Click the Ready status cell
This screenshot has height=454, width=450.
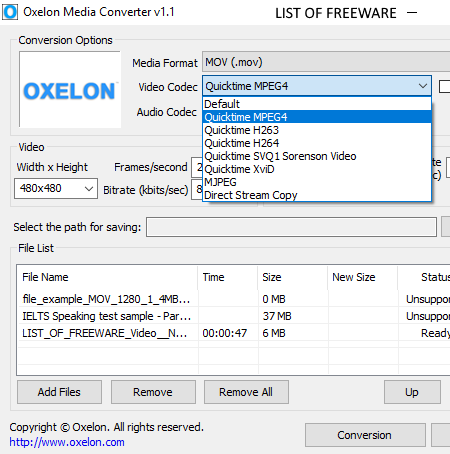[435, 333]
